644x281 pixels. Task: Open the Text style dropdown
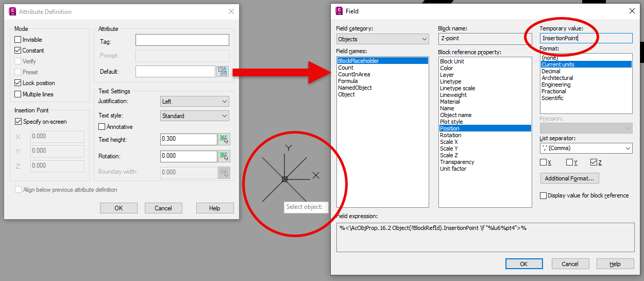195,116
